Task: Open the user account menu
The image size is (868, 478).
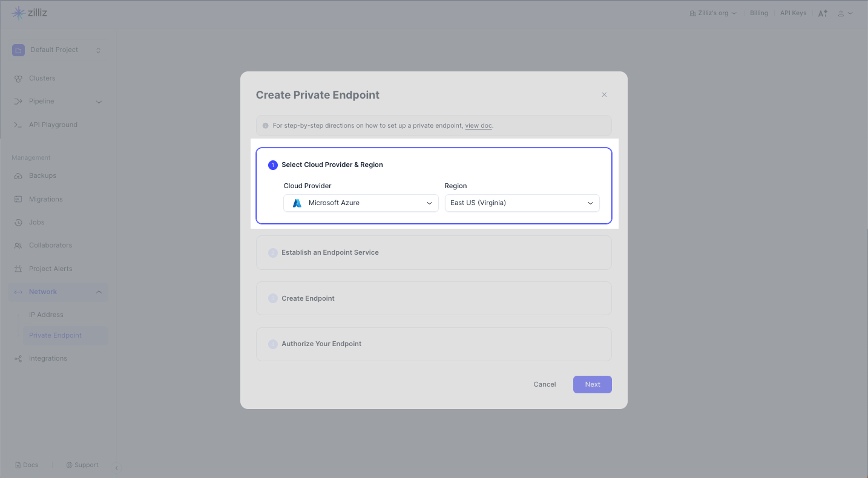Action: 845,13
